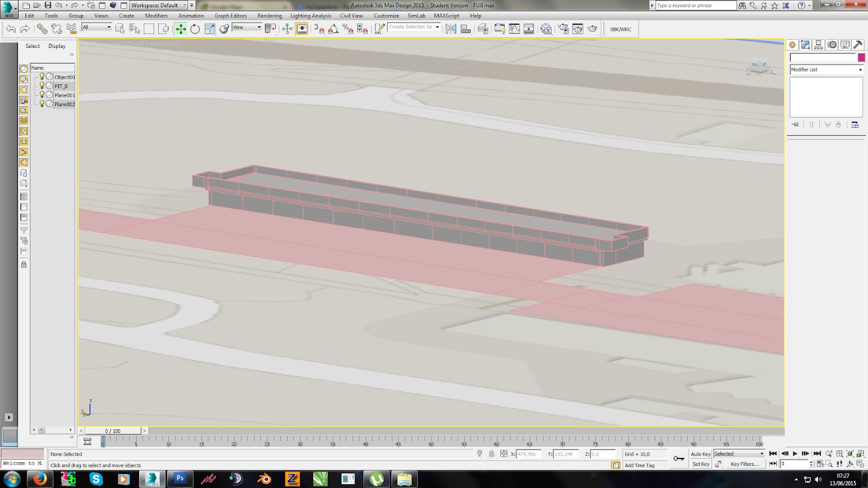Click the Set Key button

(x=700, y=464)
